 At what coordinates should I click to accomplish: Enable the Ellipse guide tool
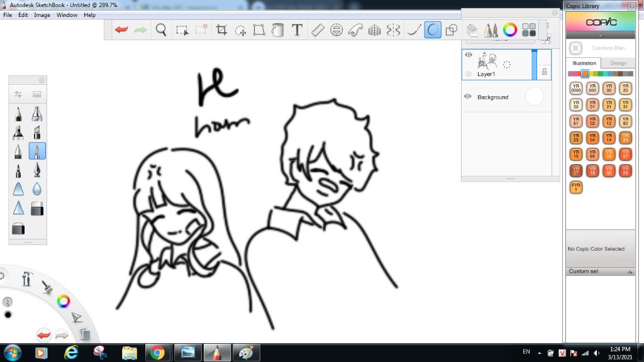coord(336,30)
